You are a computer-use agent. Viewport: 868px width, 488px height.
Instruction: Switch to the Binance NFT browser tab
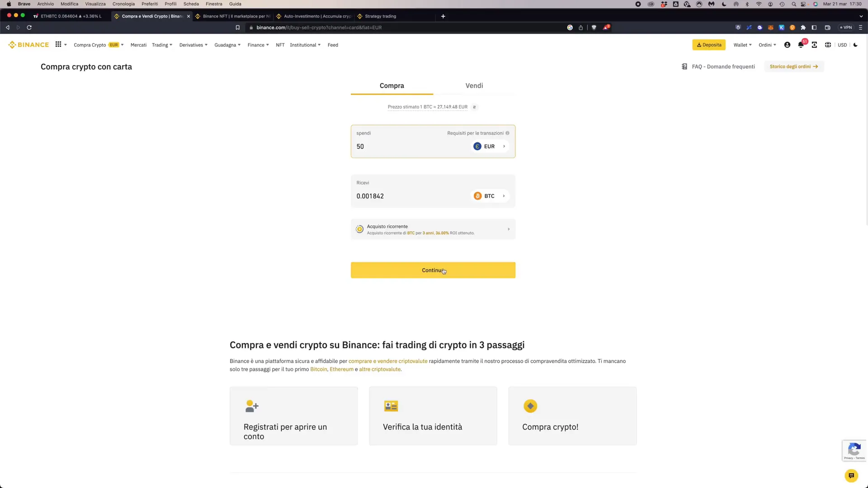point(233,16)
